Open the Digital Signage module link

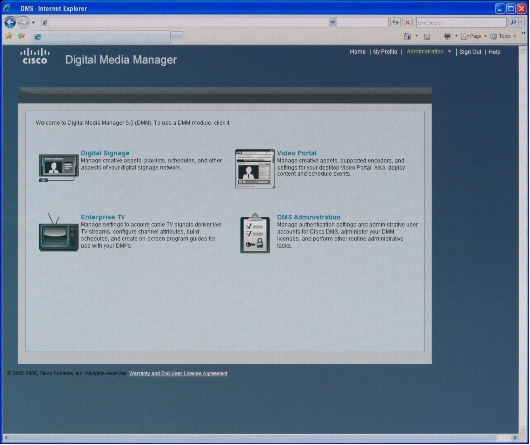(x=105, y=153)
